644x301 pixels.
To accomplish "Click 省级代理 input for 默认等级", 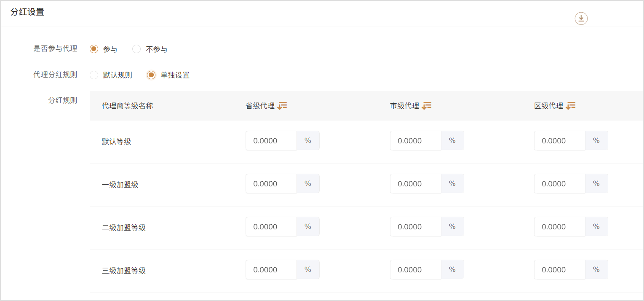I will (x=271, y=141).
